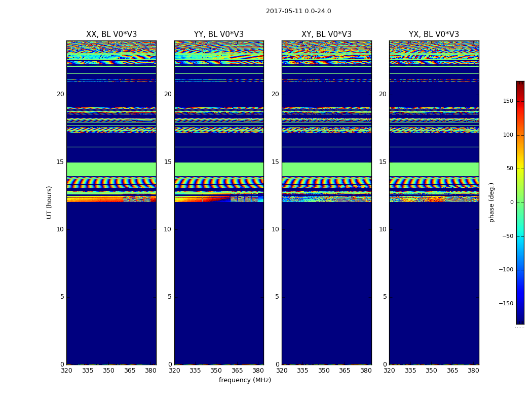Screen dimensions: 532x405
Task: Click the "XY, BL V0*V3" plot heading
Action: click(326, 34)
